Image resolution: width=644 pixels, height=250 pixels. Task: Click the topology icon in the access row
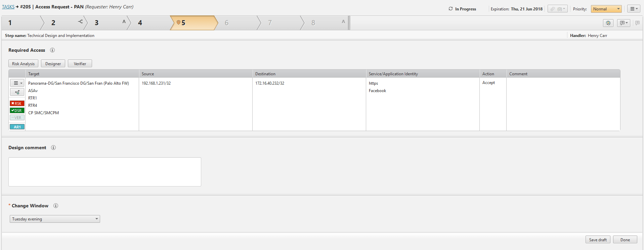17,92
